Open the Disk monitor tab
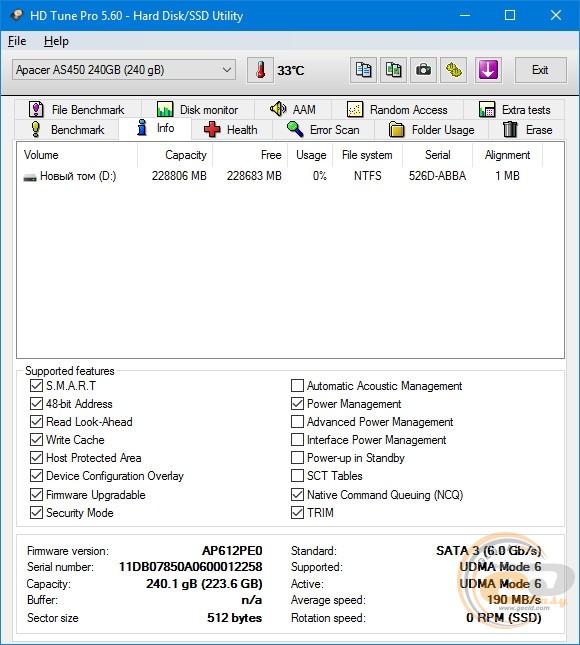The image size is (580, 645). click(x=198, y=110)
